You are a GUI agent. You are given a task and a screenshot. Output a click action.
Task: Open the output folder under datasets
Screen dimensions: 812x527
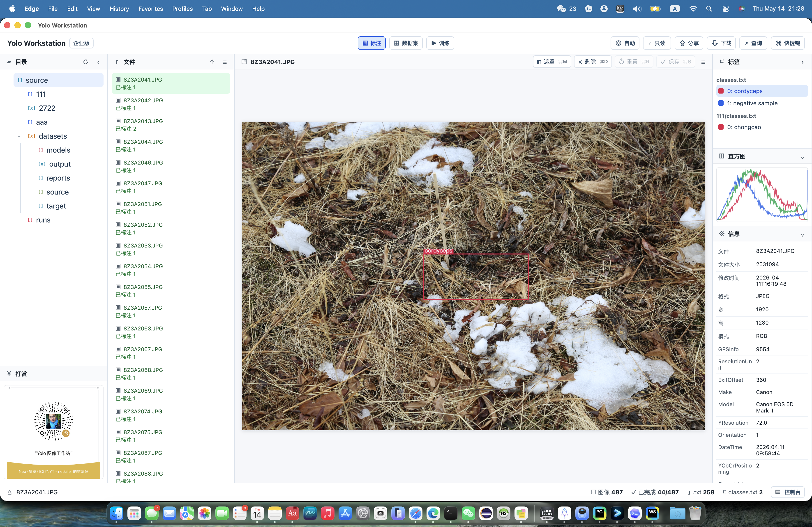coord(60,164)
